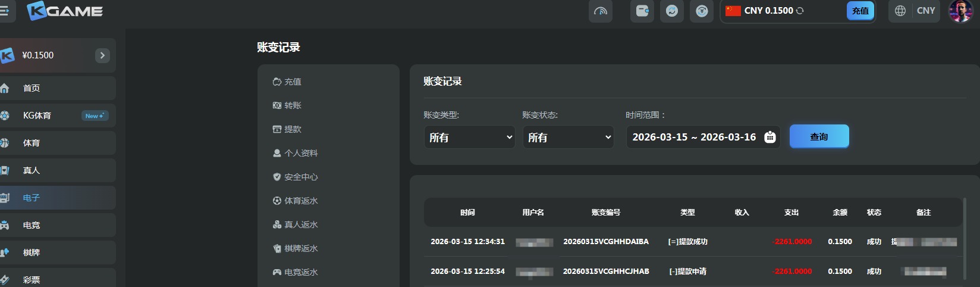Viewport: 980px width, 287px height.
Task: Select CNY currency label in header
Action: point(926,11)
